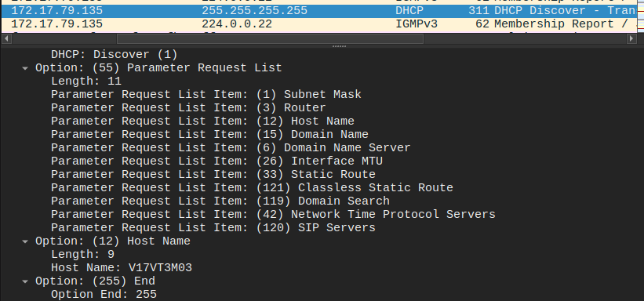
Task: Select the DHCP Discover (1) line
Action: [115, 55]
